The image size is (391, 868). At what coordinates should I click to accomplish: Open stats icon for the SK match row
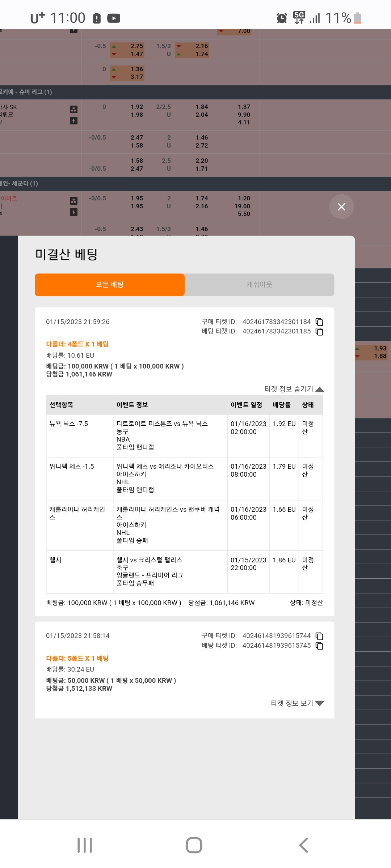pyautogui.click(x=73, y=109)
